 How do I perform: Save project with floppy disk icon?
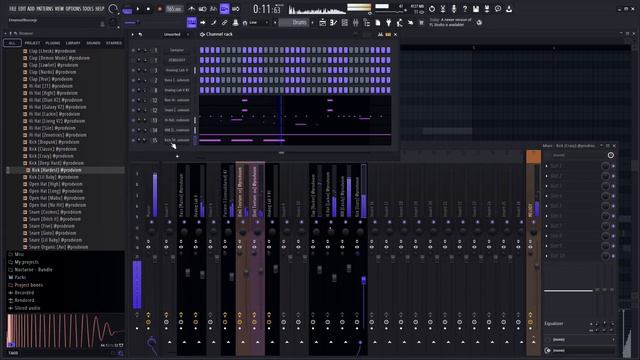[476, 9]
